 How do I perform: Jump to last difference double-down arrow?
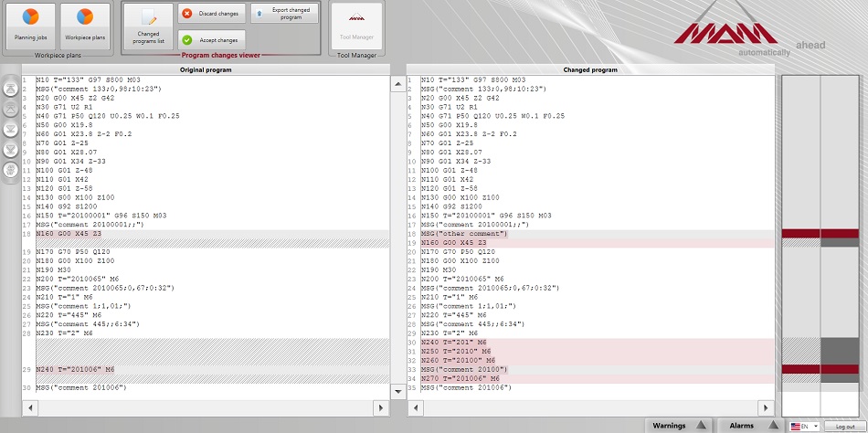coord(11,150)
